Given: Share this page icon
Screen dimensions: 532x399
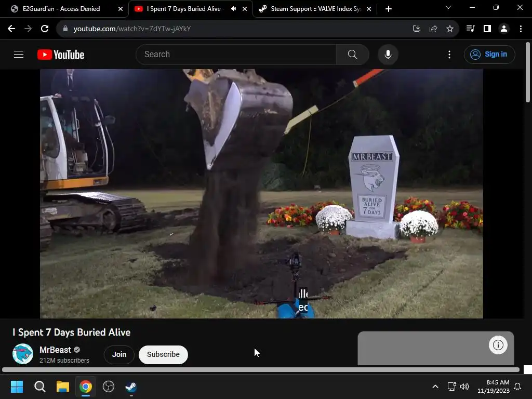Looking at the screenshot, I should [433, 29].
